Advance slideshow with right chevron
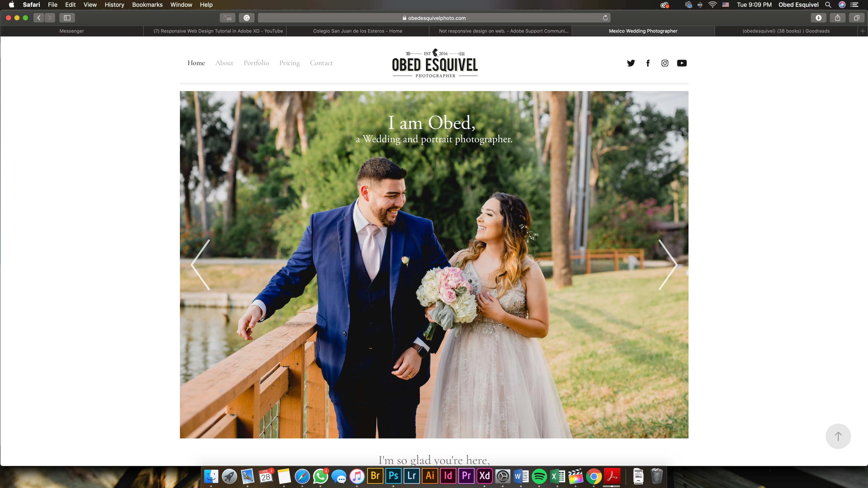The width and height of the screenshot is (868, 488). [668, 265]
